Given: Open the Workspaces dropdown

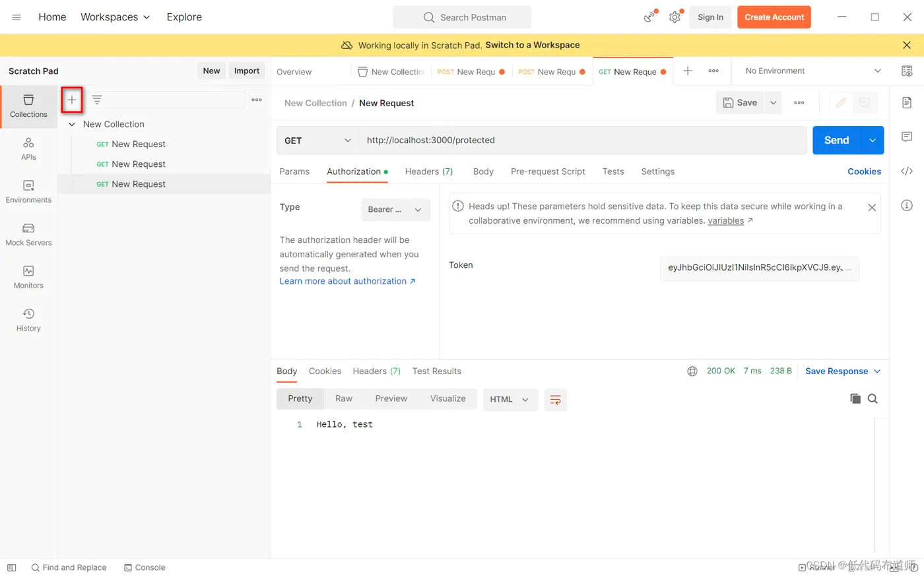Looking at the screenshot, I should coord(115,17).
